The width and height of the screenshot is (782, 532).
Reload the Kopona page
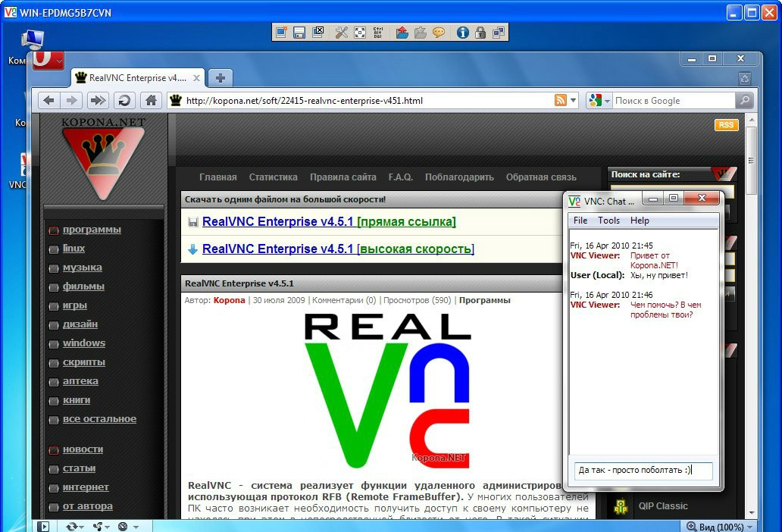click(x=124, y=101)
